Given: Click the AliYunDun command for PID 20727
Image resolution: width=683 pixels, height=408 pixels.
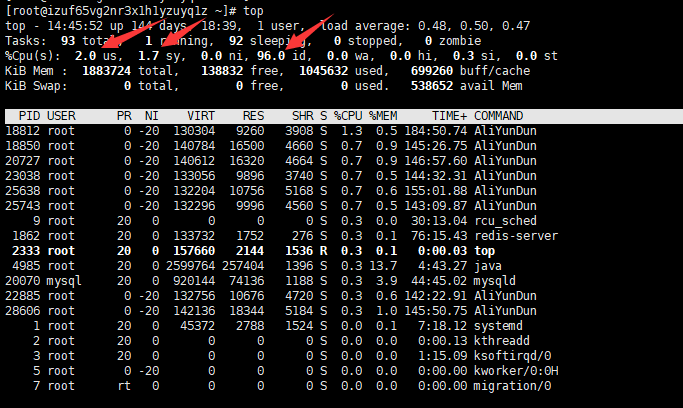Looking at the screenshot, I should click(505, 161).
